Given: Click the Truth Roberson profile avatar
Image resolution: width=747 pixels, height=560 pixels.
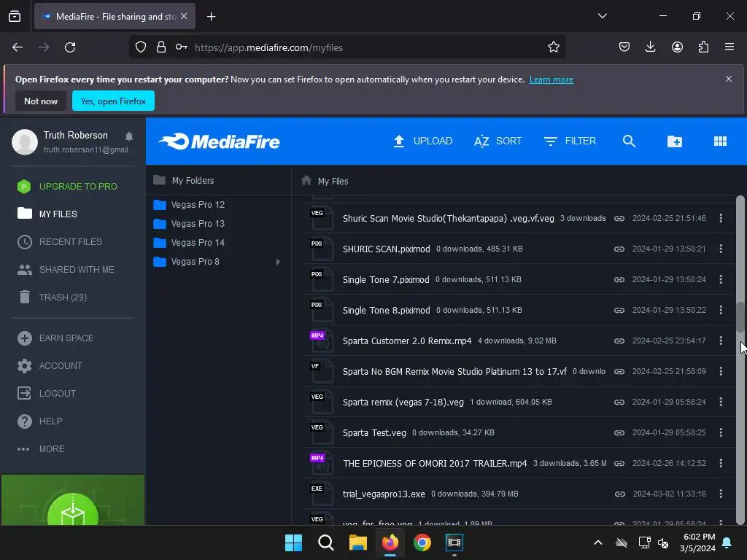Looking at the screenshot, I should point(25,142).
